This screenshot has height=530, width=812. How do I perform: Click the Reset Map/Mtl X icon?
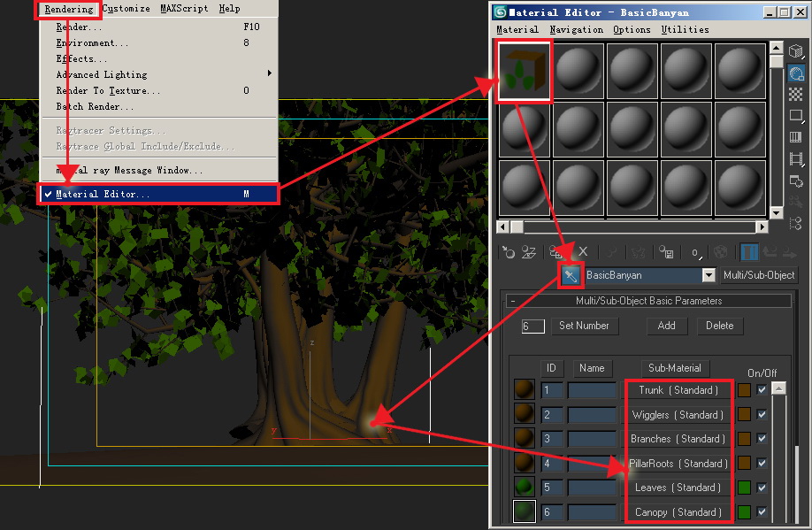point(583,252)
